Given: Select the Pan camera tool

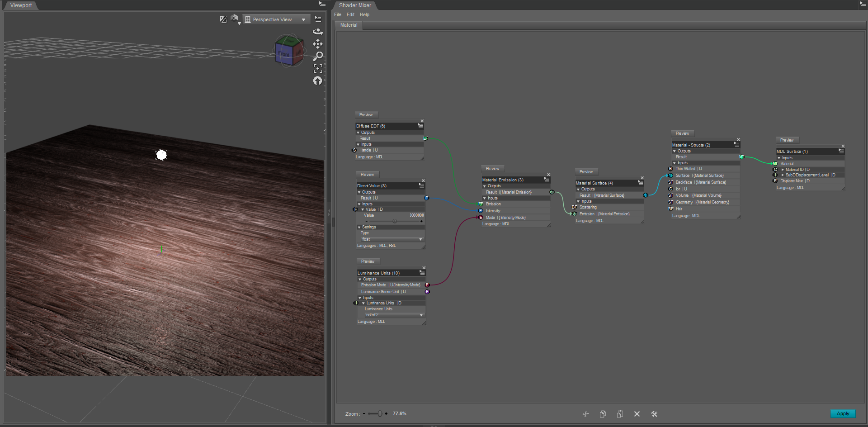Looking at the screenshot, I should tap(318, 44).
